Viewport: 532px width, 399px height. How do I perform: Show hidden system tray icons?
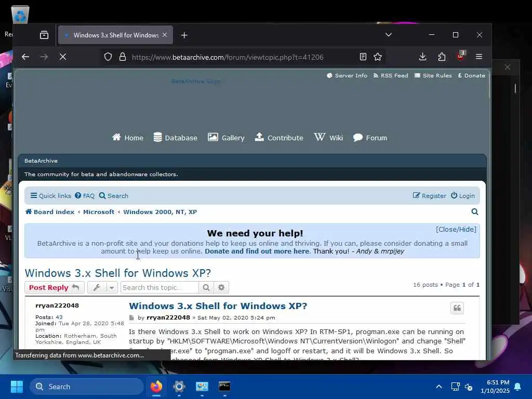[438, 387]
